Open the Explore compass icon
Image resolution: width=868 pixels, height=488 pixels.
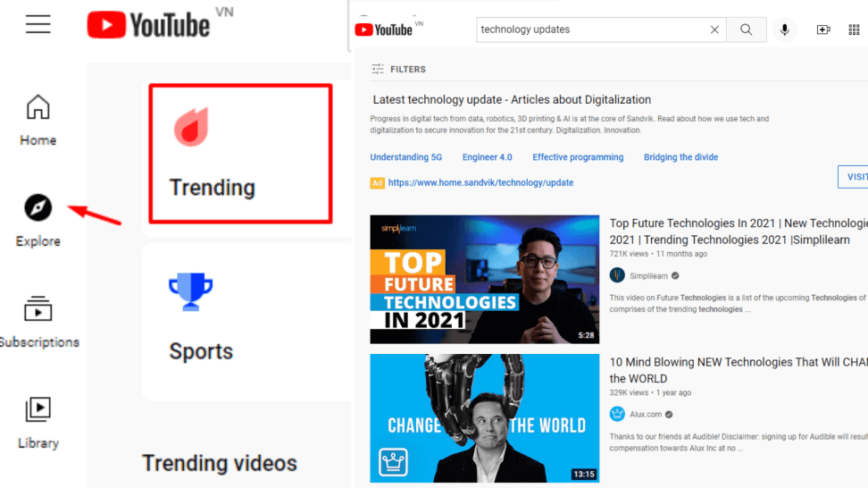coord(38,207)
